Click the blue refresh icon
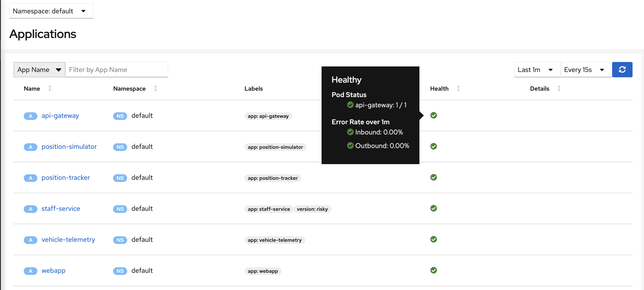The image size is (644, 290). 622,70
